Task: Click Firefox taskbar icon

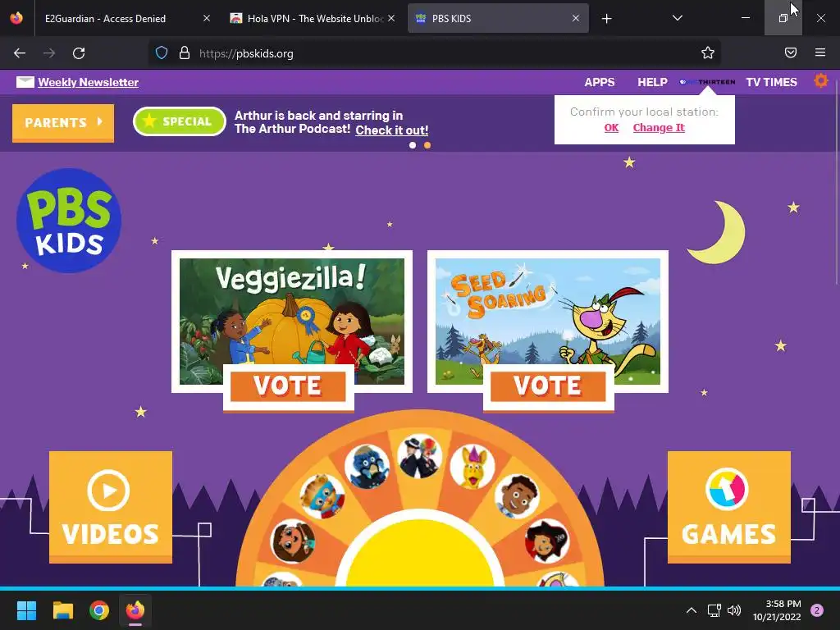Action: pos(135,610)
